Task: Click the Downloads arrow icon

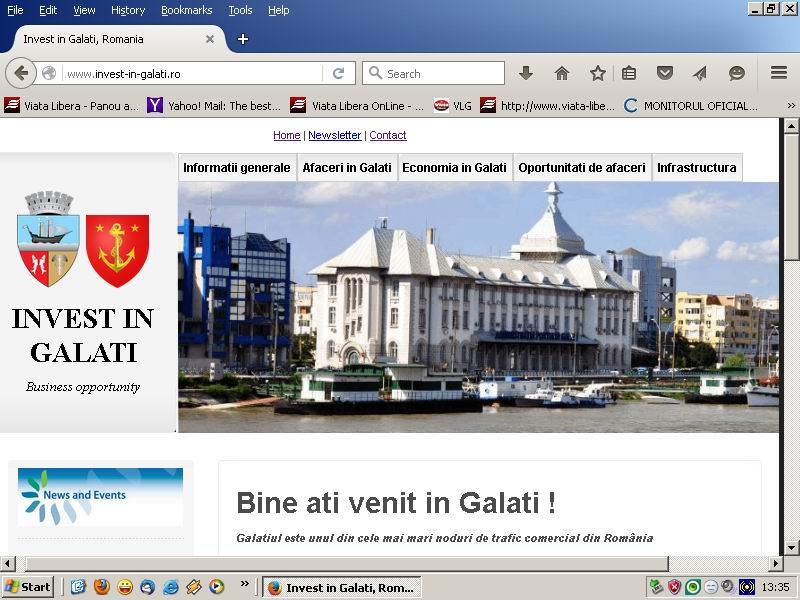Action: point(525,73)
